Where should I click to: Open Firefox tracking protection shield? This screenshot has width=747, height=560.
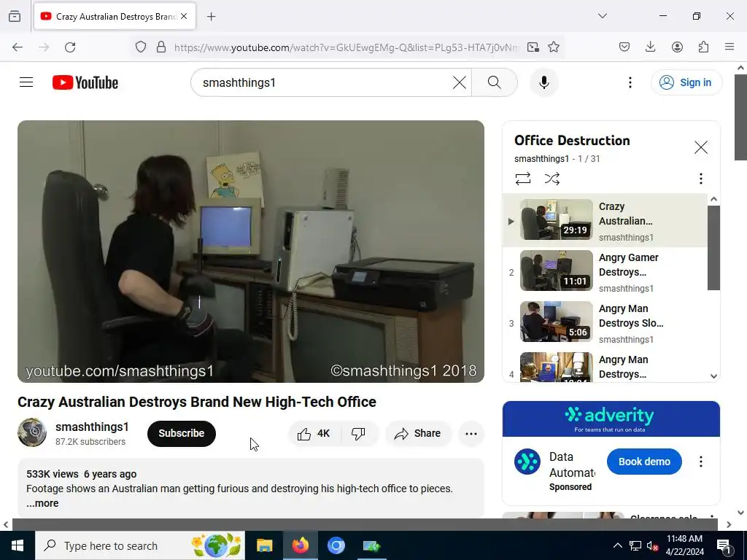[141, 47]
